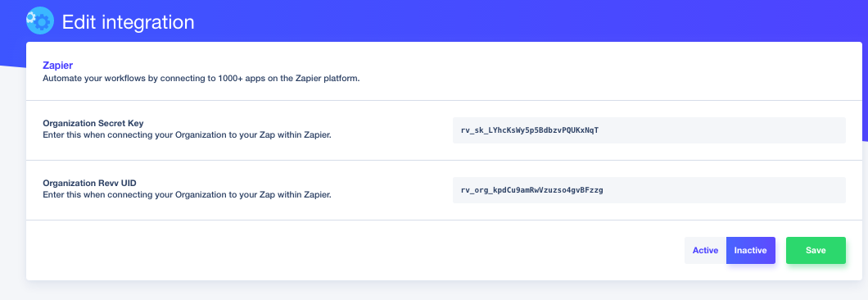Click the Organization Revv UID label
Viewport: 868px width, 300px height.
89,183
